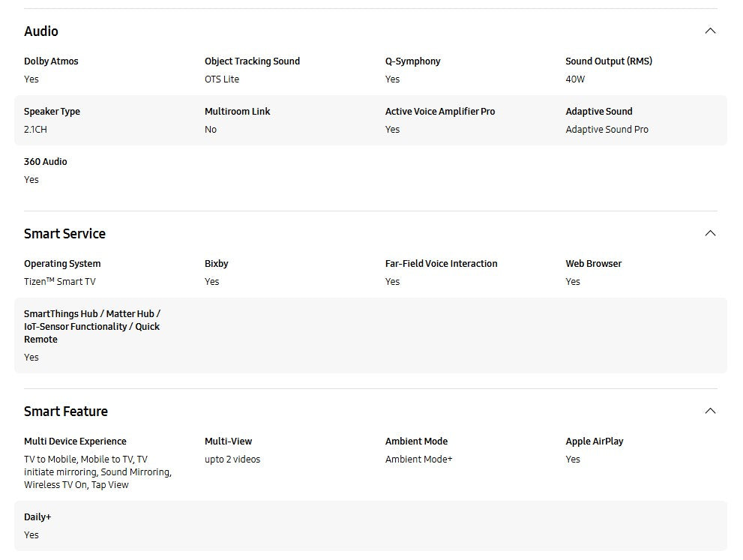Select the Multi Device Experience label
The height and width of the screenshot is (560, 743).
pos(75,442)
